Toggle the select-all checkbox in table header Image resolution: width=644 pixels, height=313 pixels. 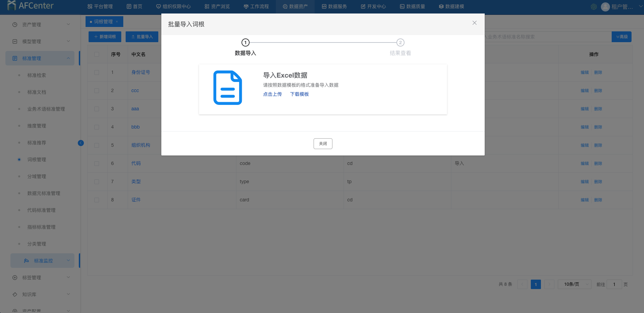[x=97, y=54]
